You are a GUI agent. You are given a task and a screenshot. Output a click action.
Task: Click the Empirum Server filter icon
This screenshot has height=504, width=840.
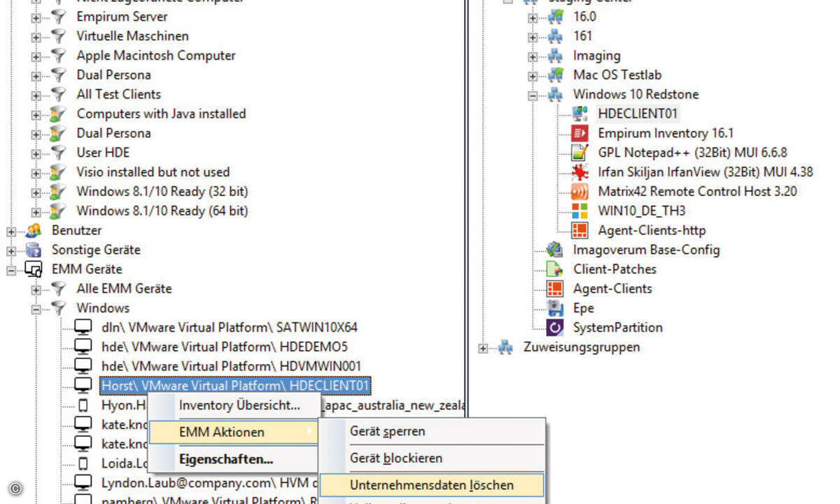click(x=59, y=16)
